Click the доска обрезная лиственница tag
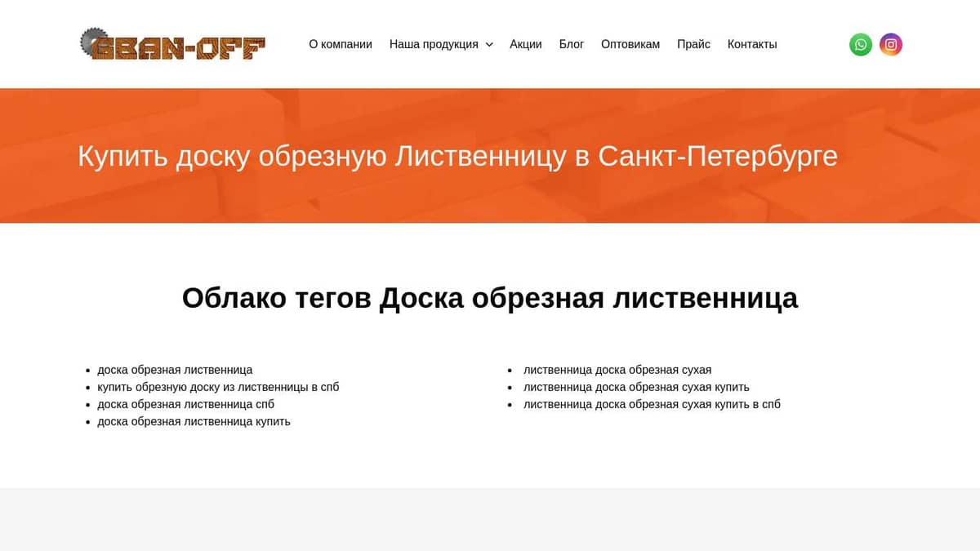The image size is (980, 551). click(175, 369)
